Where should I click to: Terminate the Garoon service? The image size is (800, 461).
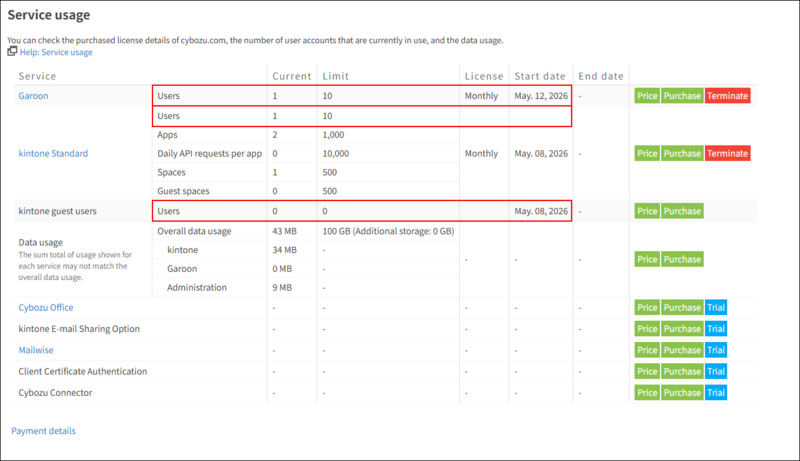coord(728,96)
